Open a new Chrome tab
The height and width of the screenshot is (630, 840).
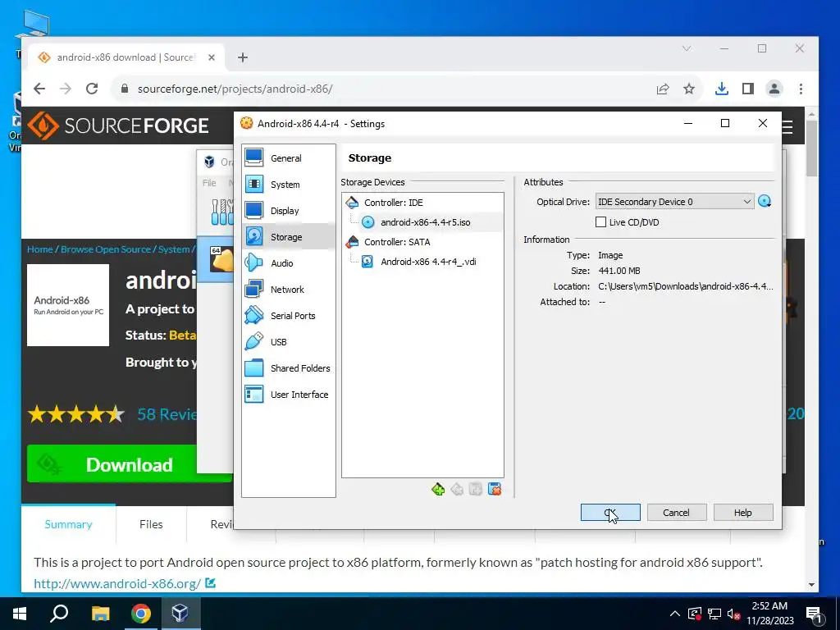tap(243, 57)
